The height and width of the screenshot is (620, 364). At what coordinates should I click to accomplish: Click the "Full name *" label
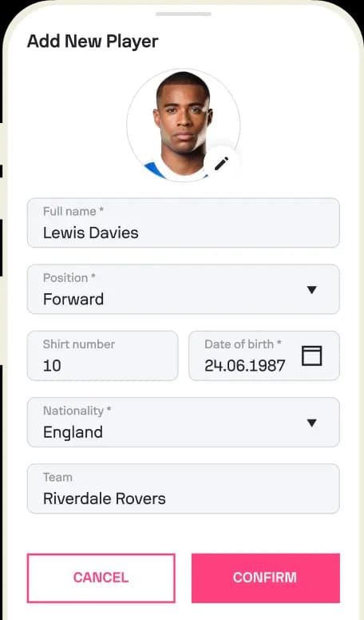(73, 211)
